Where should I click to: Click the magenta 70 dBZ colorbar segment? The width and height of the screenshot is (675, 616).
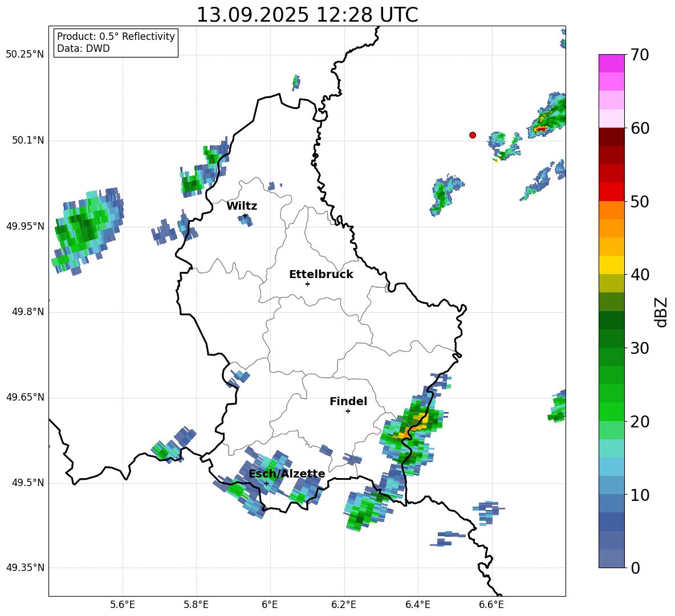coord(611,63)
